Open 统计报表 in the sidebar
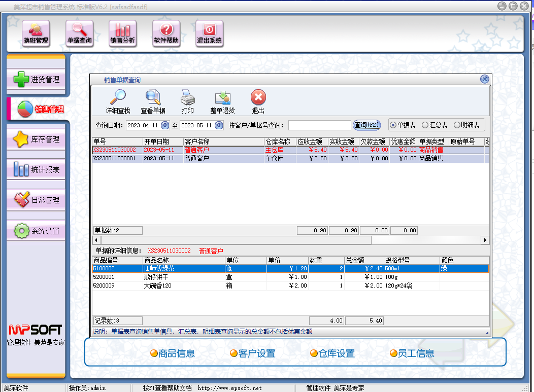Viewport: 534px width, 392px height. pos(36,169)
